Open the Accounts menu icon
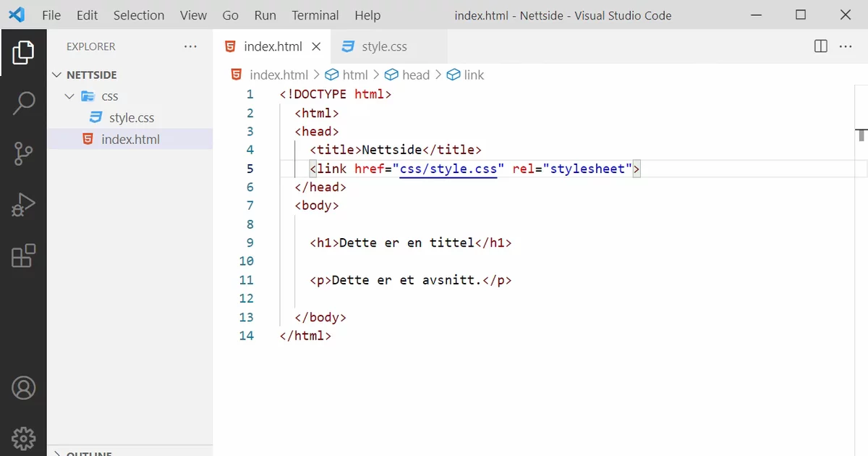 23,388
